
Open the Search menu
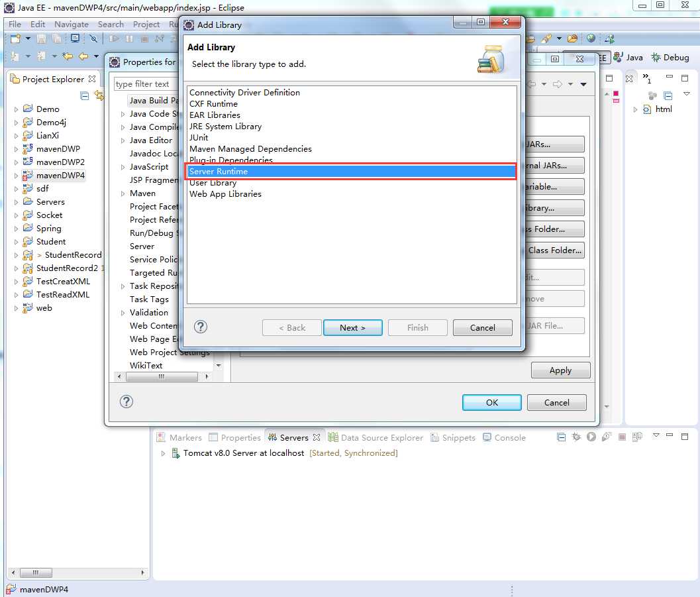[x=111, y=24]
